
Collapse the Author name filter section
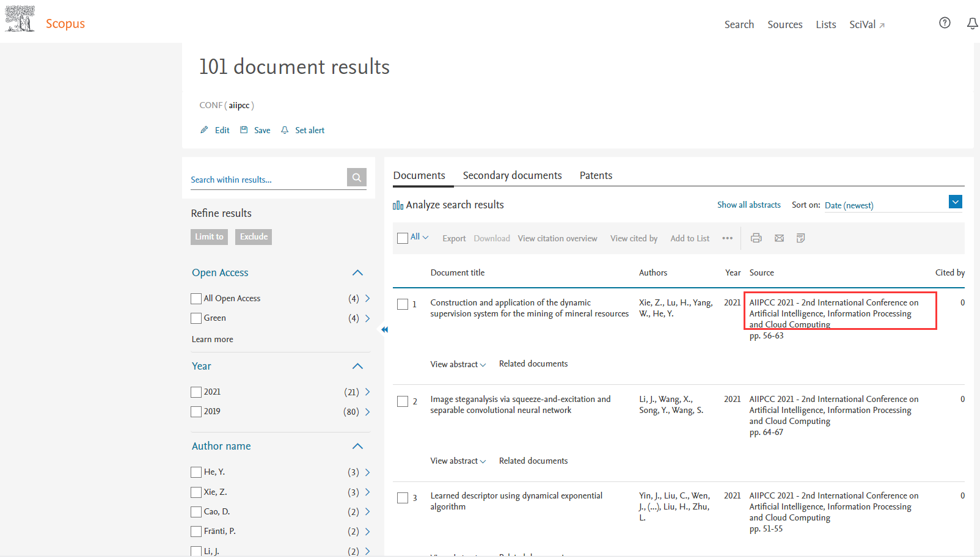click(x=357, y=447)
